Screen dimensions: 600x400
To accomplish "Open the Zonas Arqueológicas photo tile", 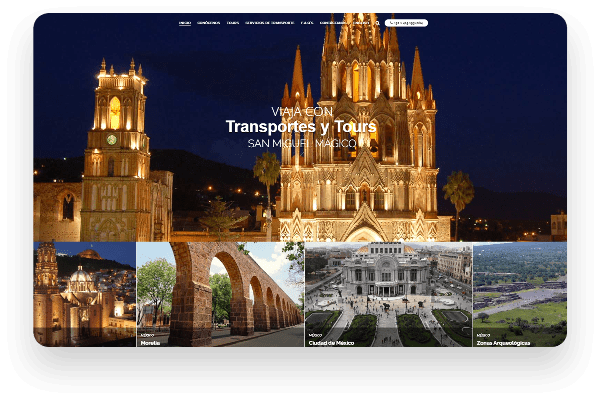I will pyautogui.click(x=519, y=290).
